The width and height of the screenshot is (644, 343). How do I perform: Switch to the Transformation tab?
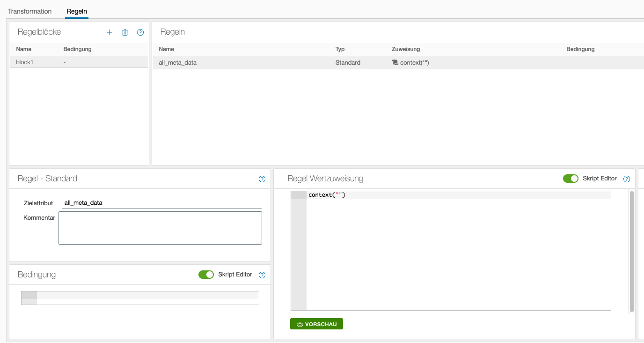pos(29,11)
